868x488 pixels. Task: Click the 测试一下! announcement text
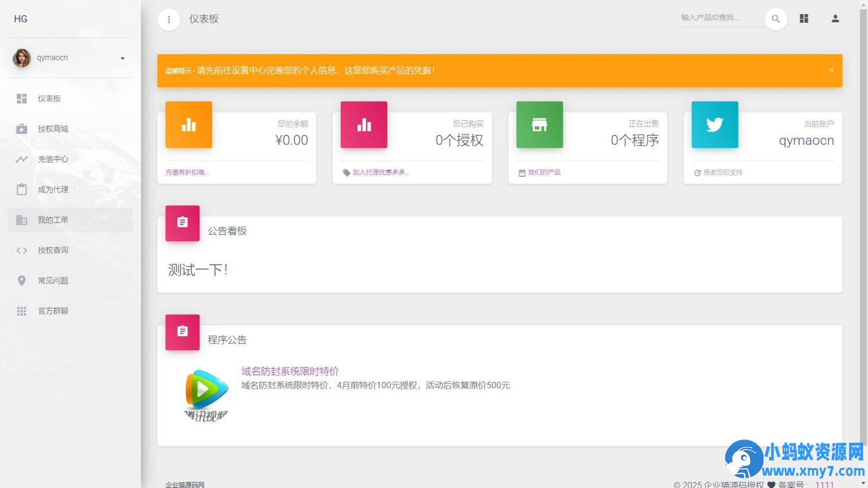click(198, 270)
